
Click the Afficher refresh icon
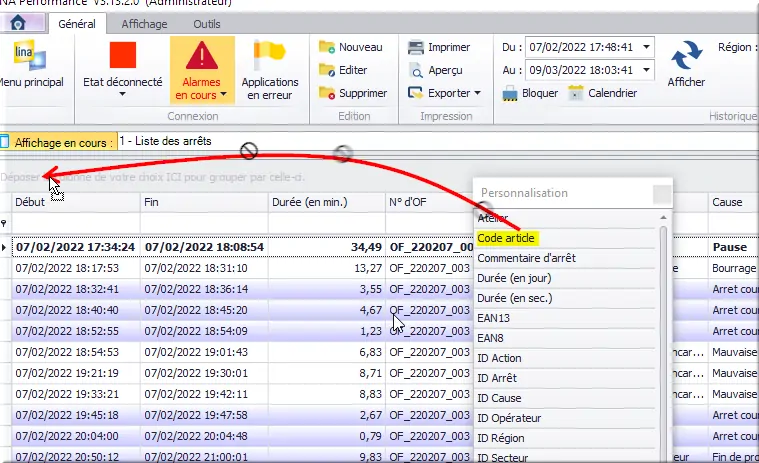[686, 56]
